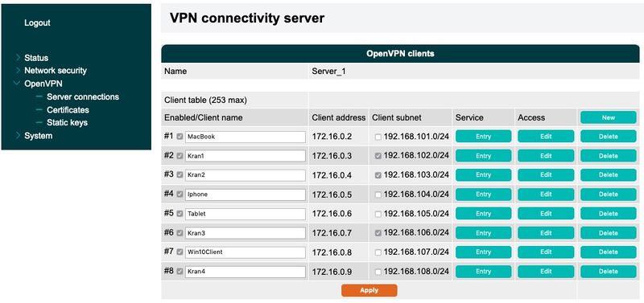Open the Network security menu item
The width and height of the screenshot is (644, 303).
point(56,71)
